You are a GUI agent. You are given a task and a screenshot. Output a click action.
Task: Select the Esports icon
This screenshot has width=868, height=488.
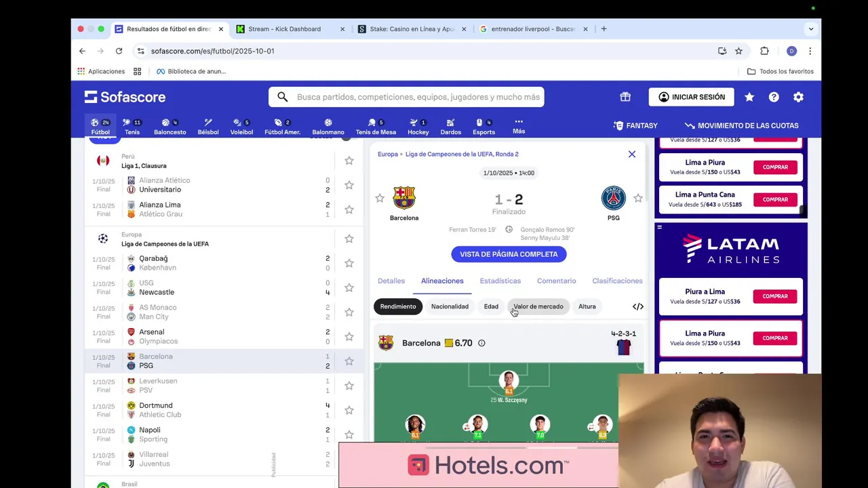tap(484, 127)
